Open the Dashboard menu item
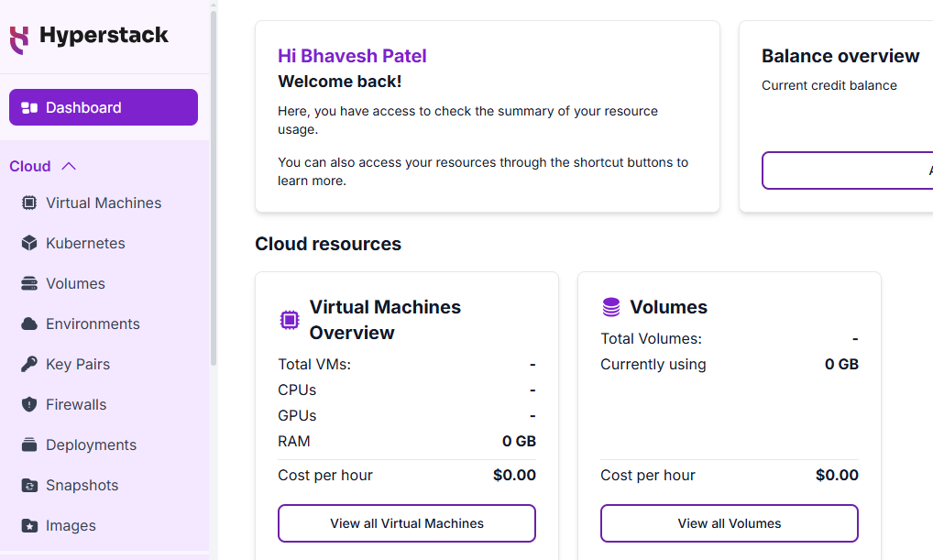The width and height of the screenshot is (933, 560). pyautogui.click(x=104, y=107)
